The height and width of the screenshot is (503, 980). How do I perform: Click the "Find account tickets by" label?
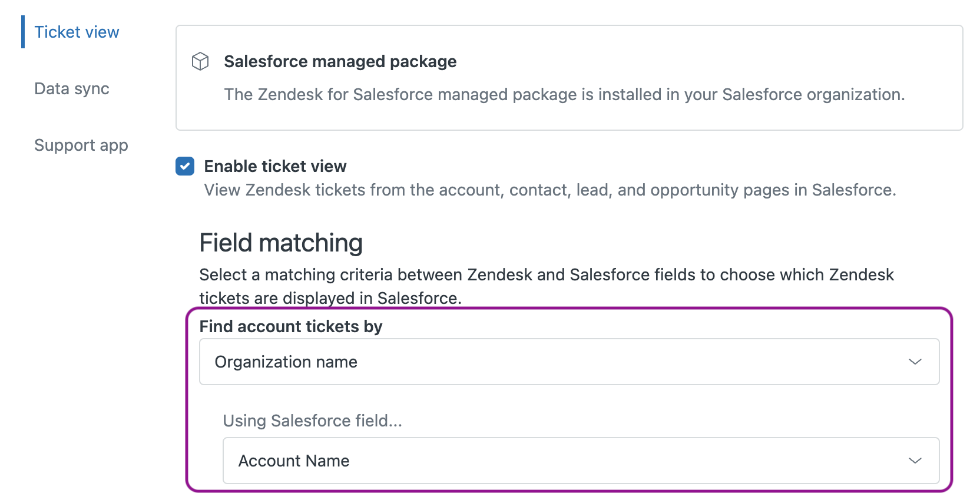point(291,327)
